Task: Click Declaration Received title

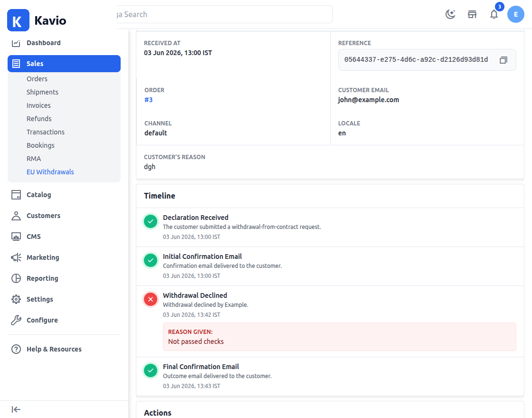Action: coord(195,218)
